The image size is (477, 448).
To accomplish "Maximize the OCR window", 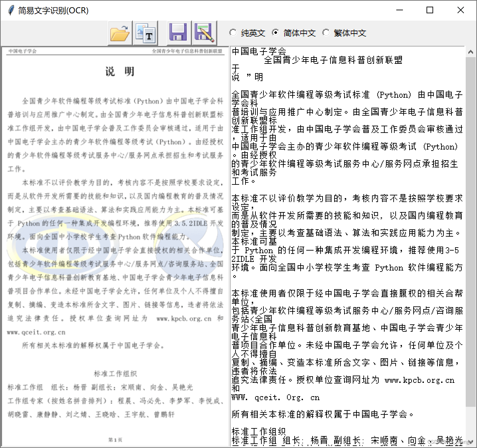I will (430, 10).
